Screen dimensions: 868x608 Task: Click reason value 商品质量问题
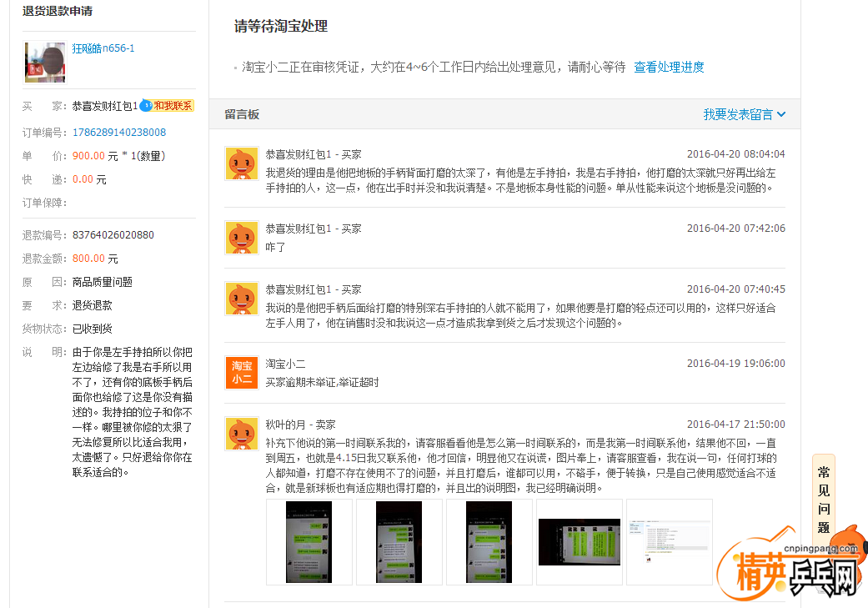click(103, 282)
